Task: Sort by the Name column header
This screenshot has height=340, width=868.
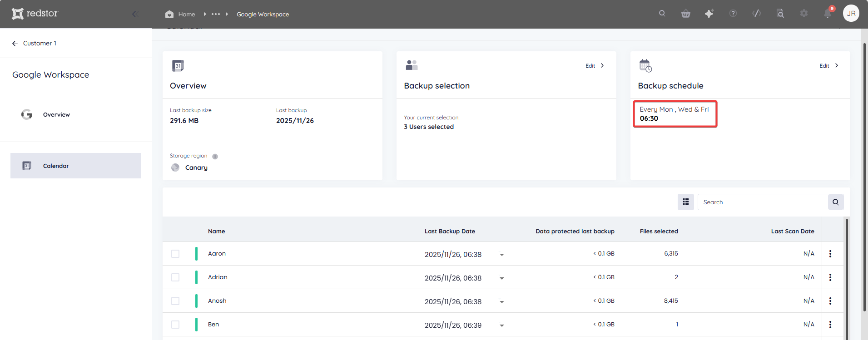Action: (x=217, y=231)
